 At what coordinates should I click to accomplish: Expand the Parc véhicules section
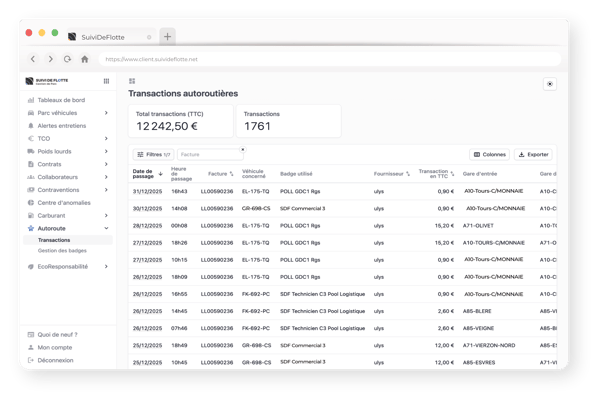pyautogui.click(x=106, y=113)
